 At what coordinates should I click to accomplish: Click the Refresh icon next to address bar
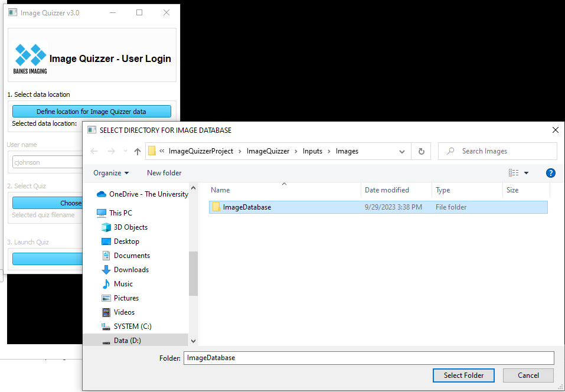pyautogui.click(x=421, y=151)
